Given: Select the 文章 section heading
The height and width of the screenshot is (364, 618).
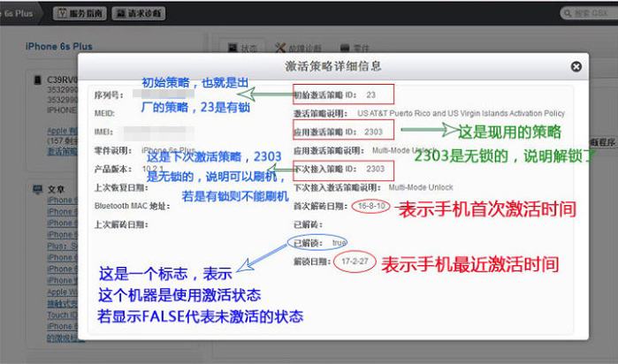Looking at the screenshot, I should pyautogui.click(x=56, y=189).
